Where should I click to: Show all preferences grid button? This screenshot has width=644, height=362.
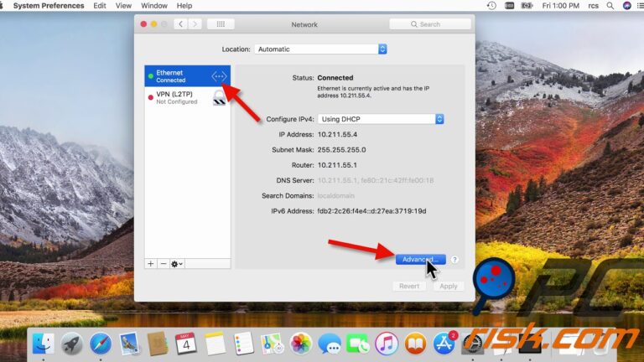(x=221, y=24)
